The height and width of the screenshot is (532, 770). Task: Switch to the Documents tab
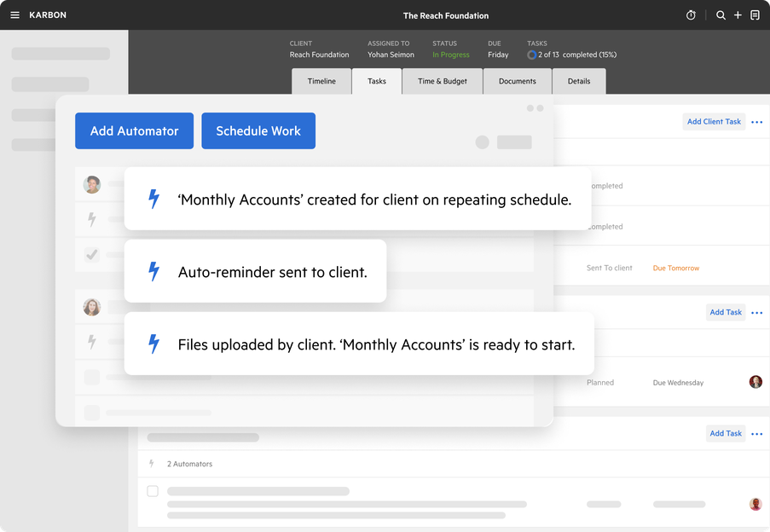click(x=517, y=81)
